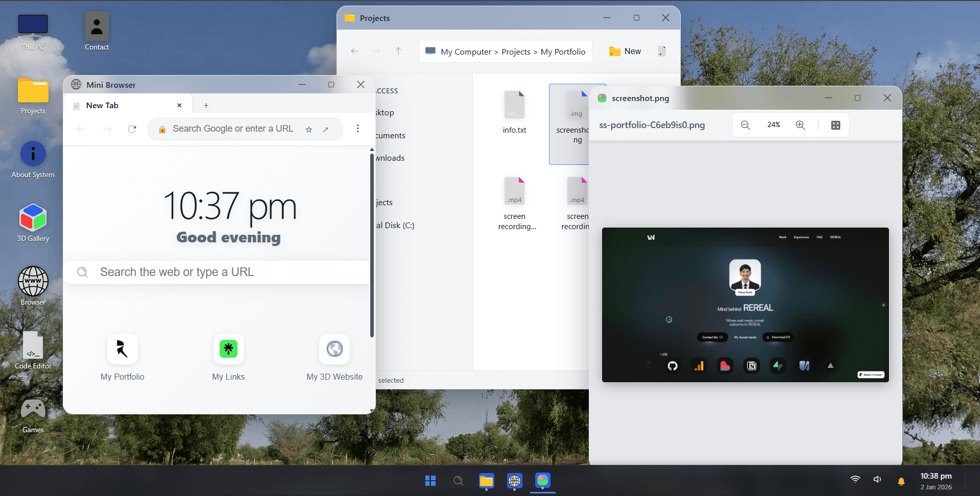This screenshot has height=496, width=980.
Task: Open the Mini Browser three-dot menu
Action: coord(357,129)
